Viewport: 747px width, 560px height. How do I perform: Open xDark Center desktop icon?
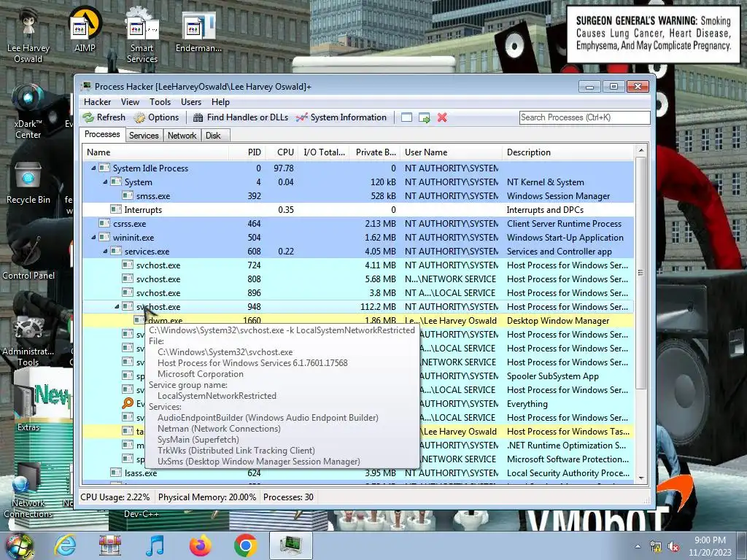point(28,111)
